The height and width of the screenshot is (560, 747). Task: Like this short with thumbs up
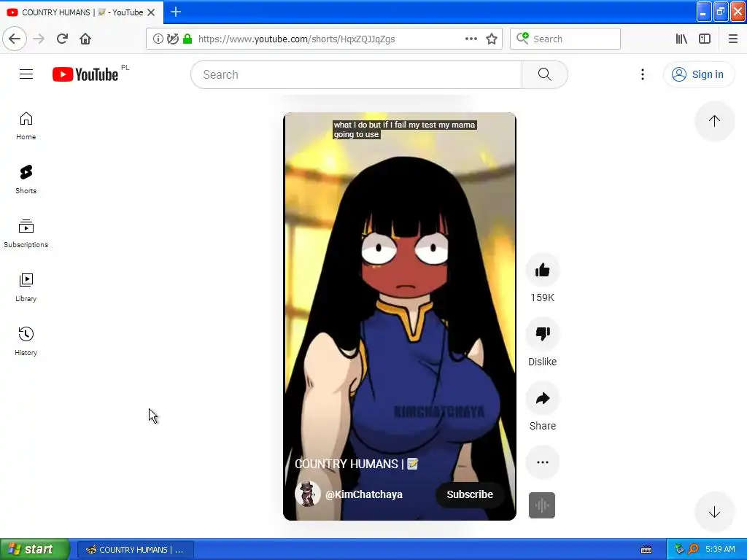click(542, 271)
